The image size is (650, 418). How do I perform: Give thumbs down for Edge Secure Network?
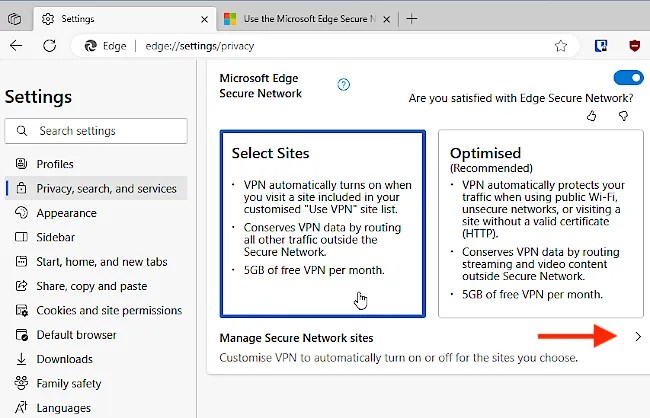tap(623, 116)
